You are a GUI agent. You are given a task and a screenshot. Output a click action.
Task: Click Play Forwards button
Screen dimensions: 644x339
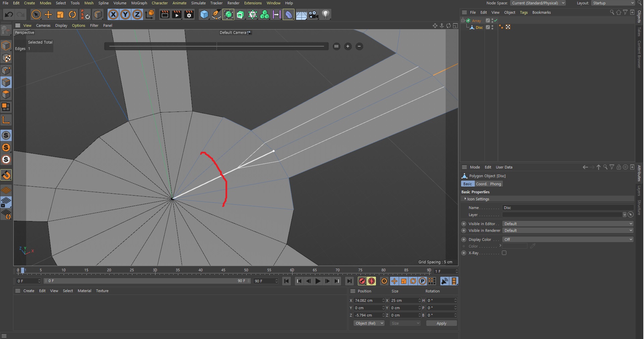(x=318, y=281)
